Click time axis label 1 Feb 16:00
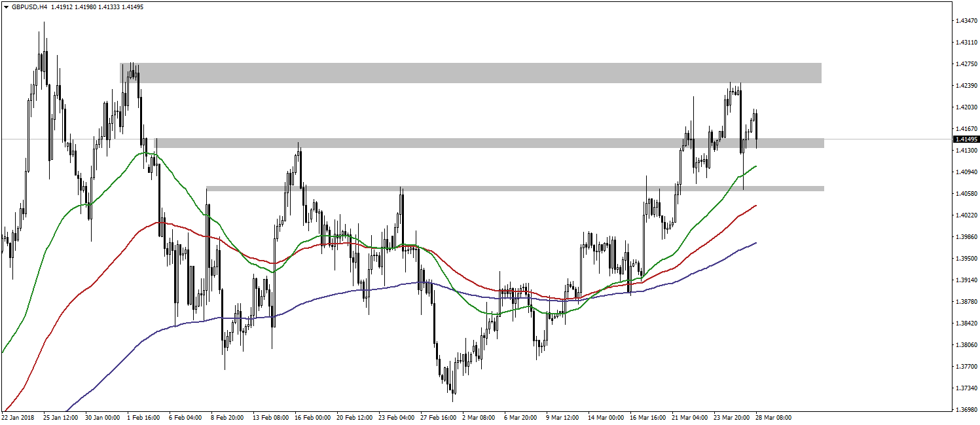Screen dimensions: 980x425 pyautogui.click(x=143, y=417)
